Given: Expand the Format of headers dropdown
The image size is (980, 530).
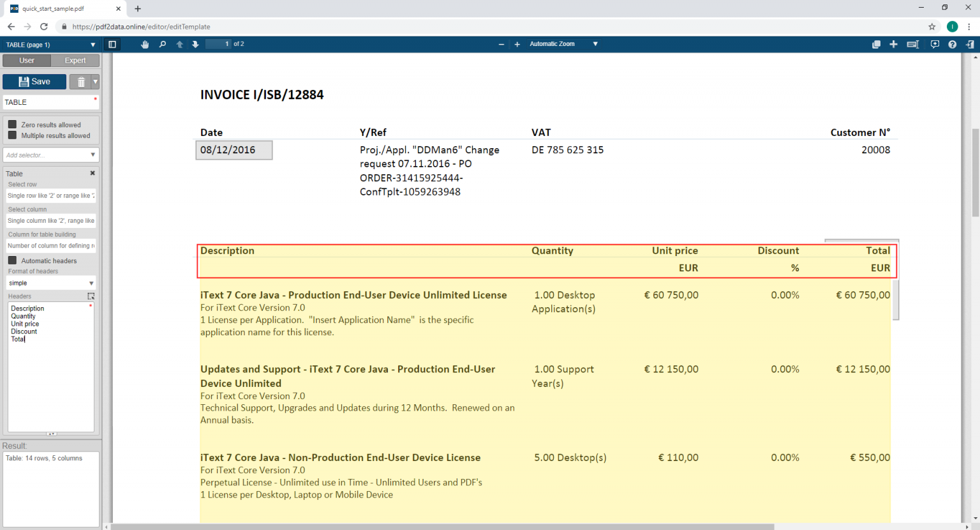Looking at the screenshot, I should click(50, 283).
